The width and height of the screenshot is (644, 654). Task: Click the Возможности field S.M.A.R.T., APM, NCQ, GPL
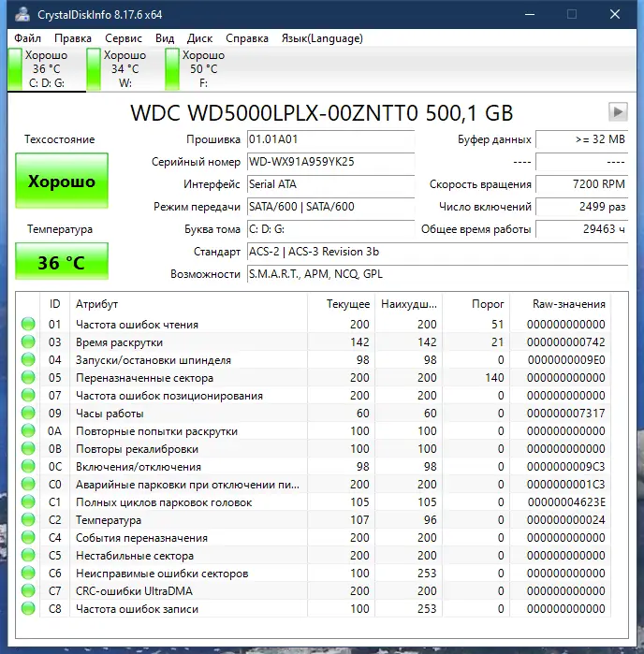point(437,274)
